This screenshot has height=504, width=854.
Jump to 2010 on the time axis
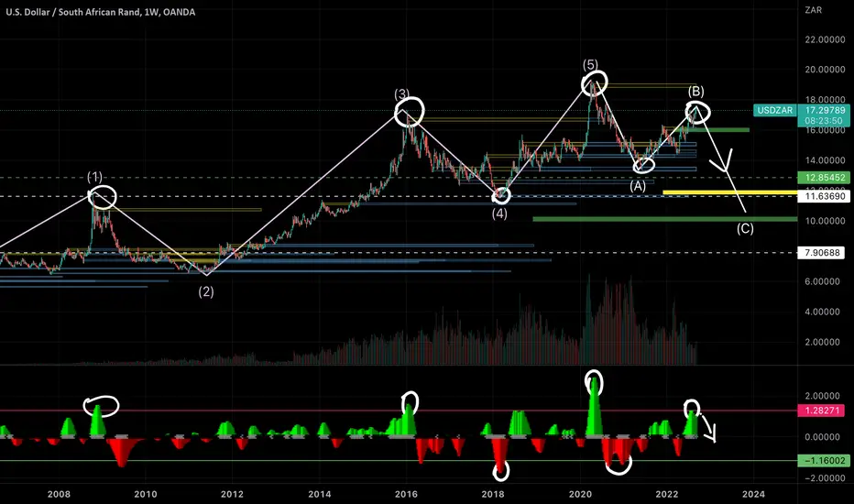tap(146, 494)
